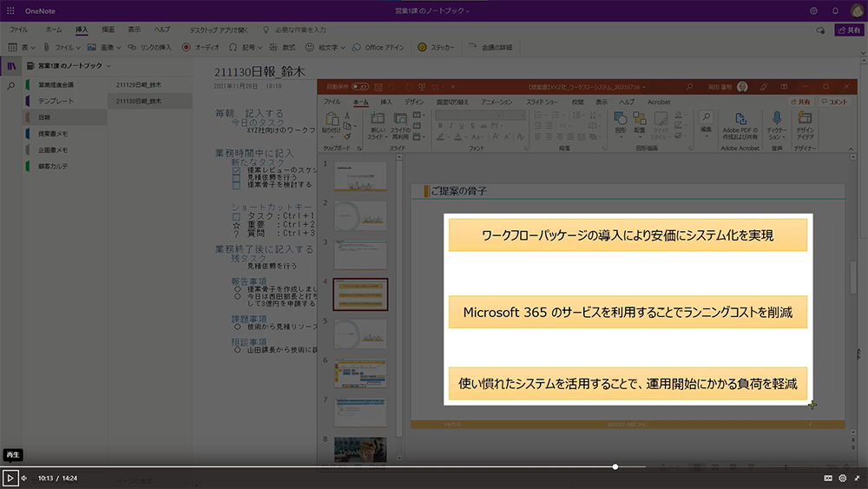
Task: Click the 配置 arrange icon in PowerPoint
Action: click(640, 118)
